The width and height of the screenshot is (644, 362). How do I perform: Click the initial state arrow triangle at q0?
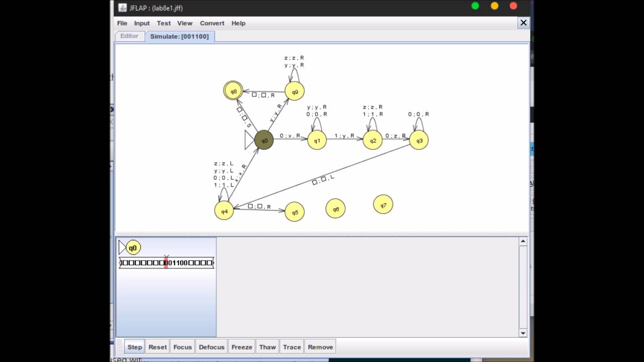[250, 140]
